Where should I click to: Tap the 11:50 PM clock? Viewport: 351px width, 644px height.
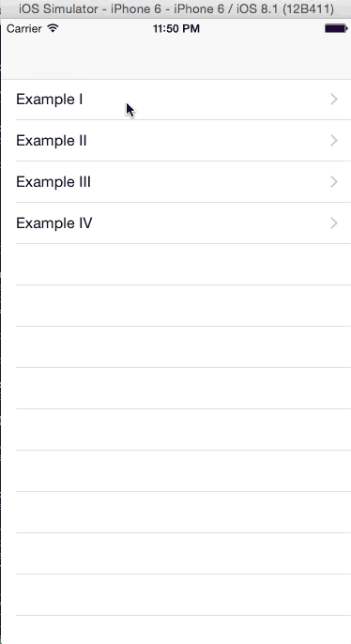(176, 29)
